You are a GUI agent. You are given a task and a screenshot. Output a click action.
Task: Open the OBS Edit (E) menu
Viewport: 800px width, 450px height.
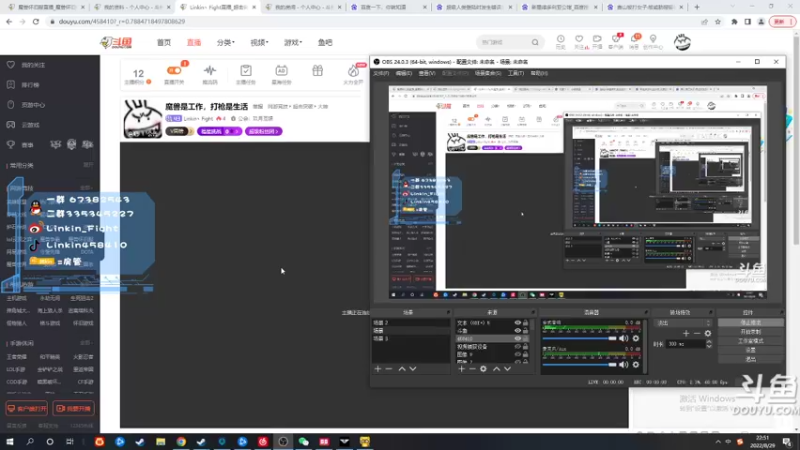[404, 73]
